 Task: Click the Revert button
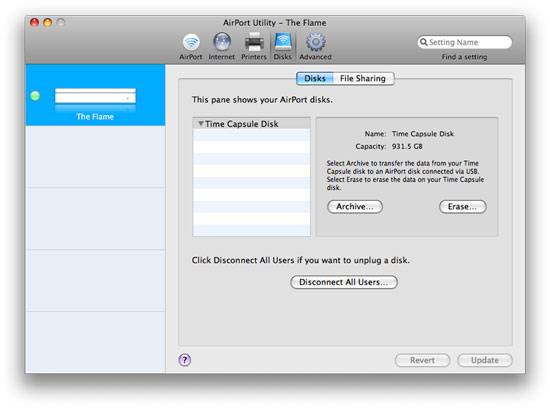(x=422, y=360)
